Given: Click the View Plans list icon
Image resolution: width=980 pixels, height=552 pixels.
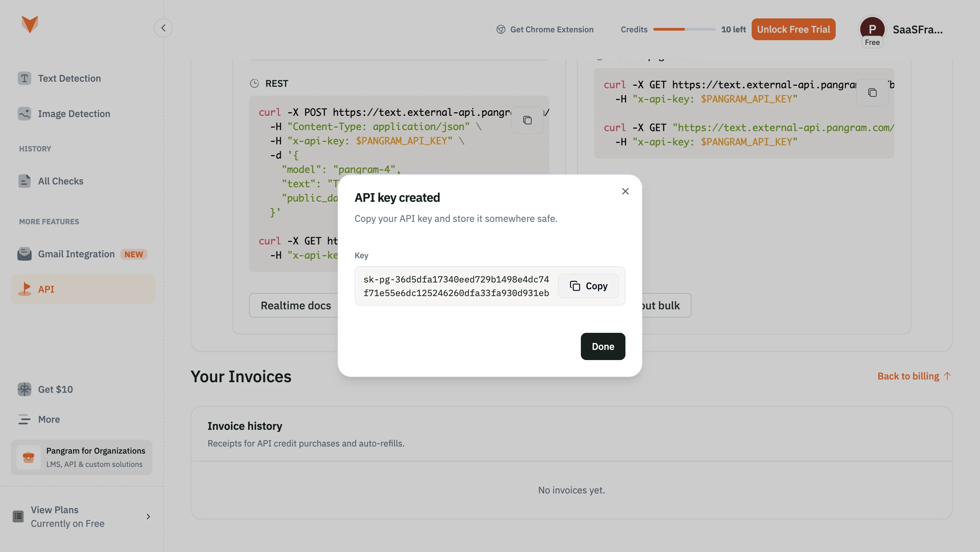Looking at the screenshot, I should [x=18, y=516].
